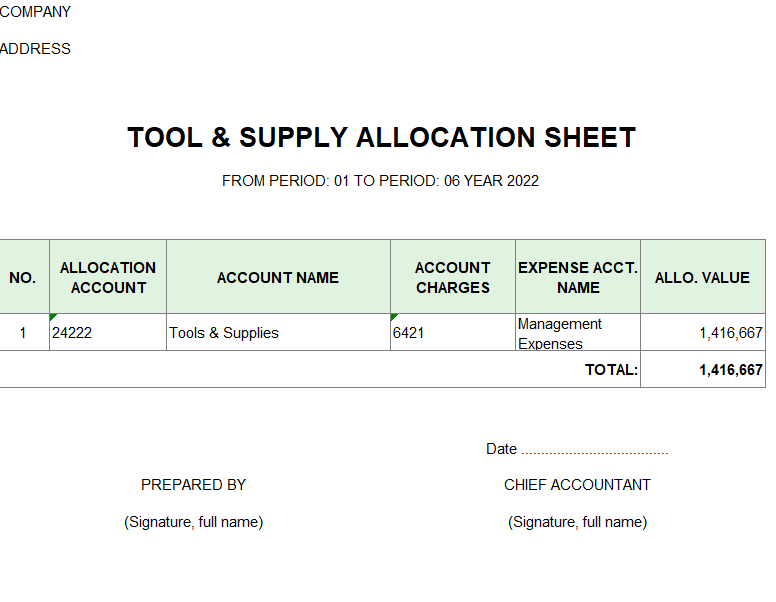Click the ACCOUNT CHARGES header cell

[453, 277]
